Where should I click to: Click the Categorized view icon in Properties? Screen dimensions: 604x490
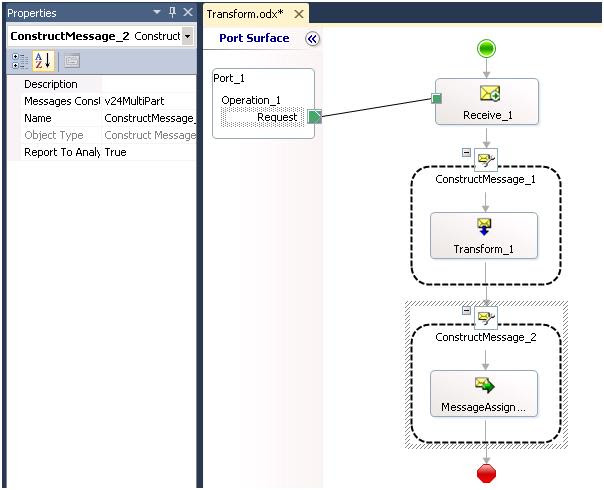(x=20, y=61)
